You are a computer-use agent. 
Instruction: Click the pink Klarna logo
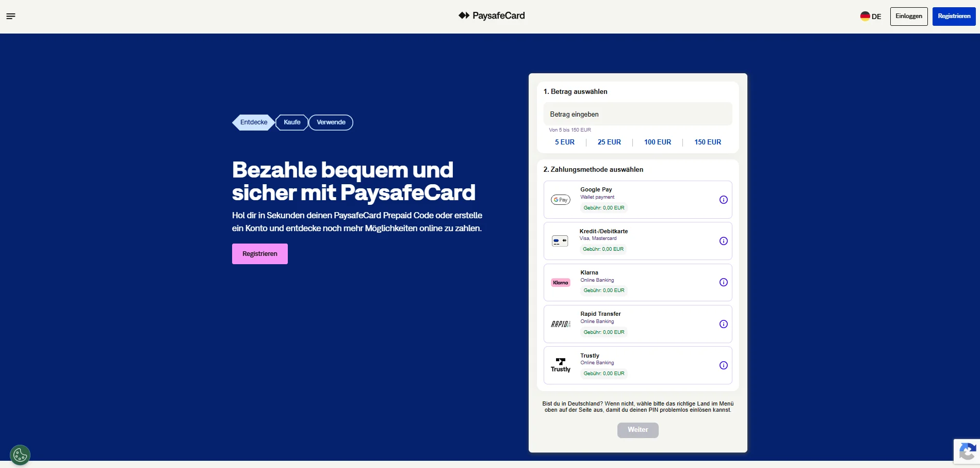[561, 283]
